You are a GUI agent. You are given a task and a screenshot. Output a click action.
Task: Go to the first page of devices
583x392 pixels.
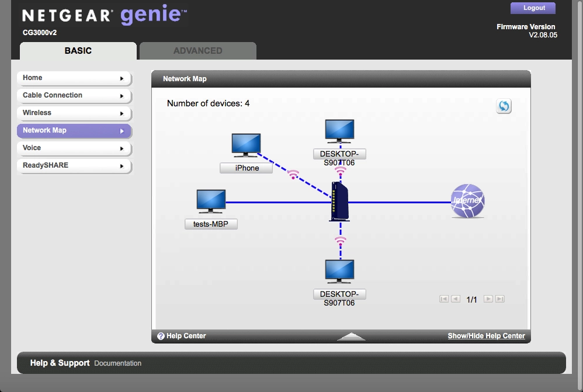point(444,299)
